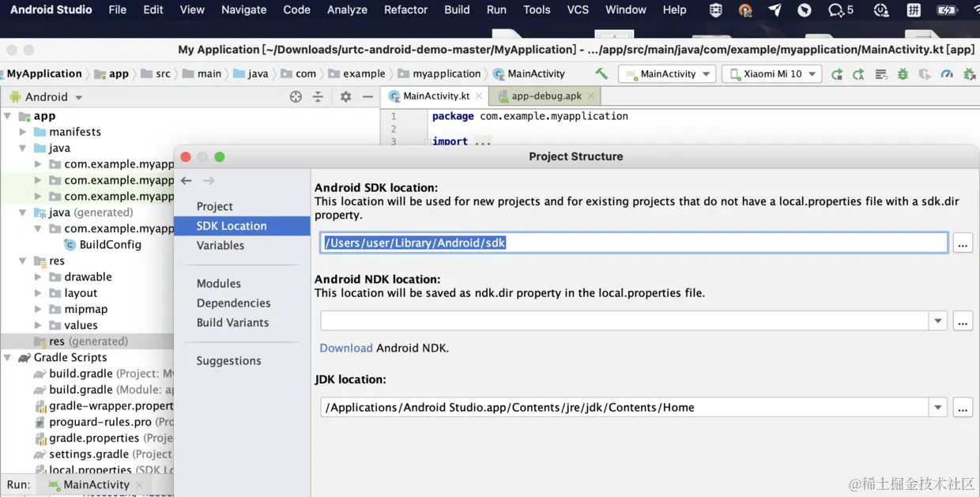Screen dimensions: 980x497
Task: Click the Make Project hammer icon
Action: 601,73
